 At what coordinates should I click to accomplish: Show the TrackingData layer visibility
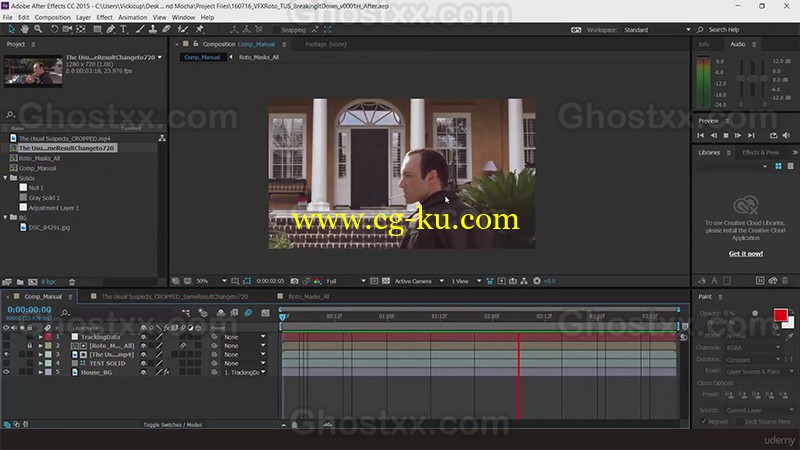click(x=6, y=337)
